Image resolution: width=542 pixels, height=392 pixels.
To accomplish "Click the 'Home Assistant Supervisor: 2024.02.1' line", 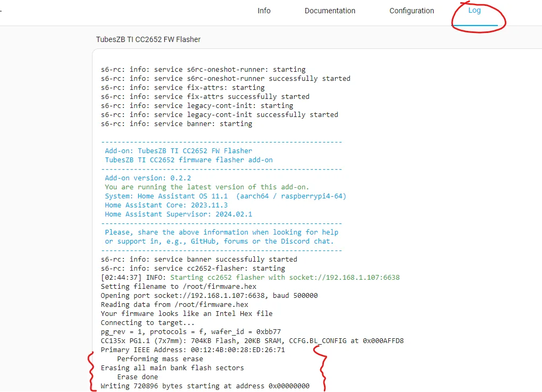I will click(178, 214).
